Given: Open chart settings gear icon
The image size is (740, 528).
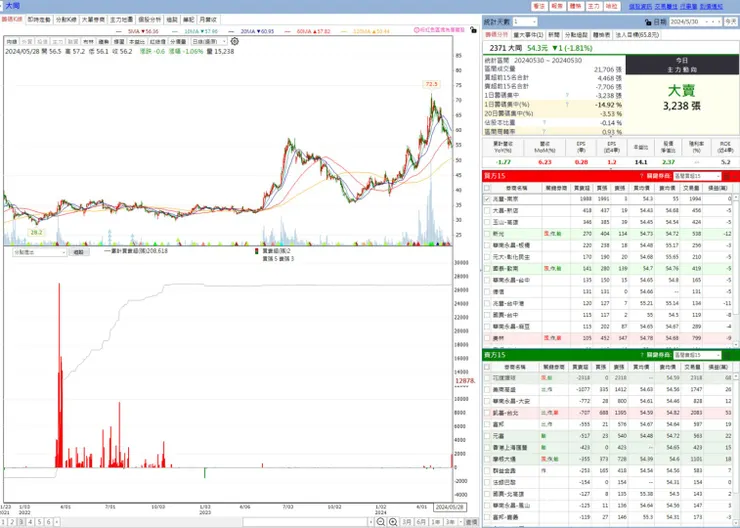Looking at the screenshot, I should coord(235,42).
